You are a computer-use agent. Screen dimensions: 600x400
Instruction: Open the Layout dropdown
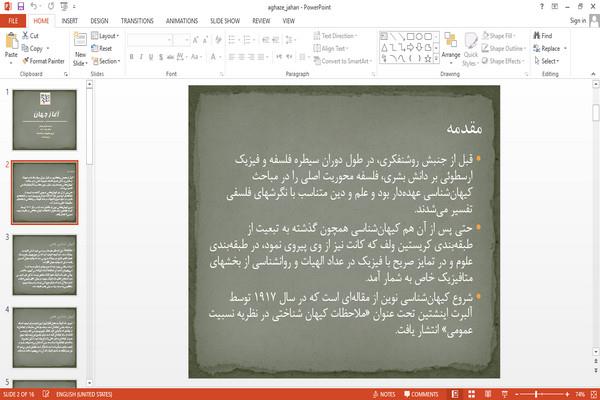click(105, 36)
